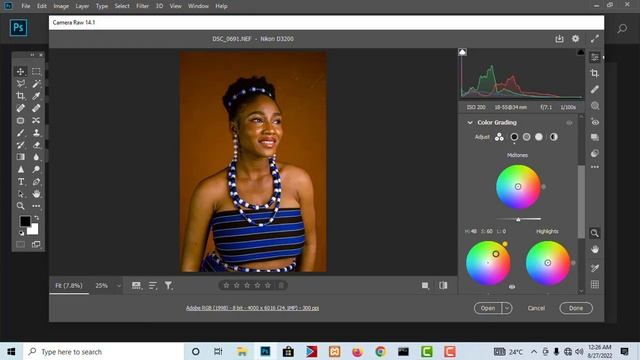The image size is (640, 360).
Task: Open the Window menu
Action: pos(198,6)
